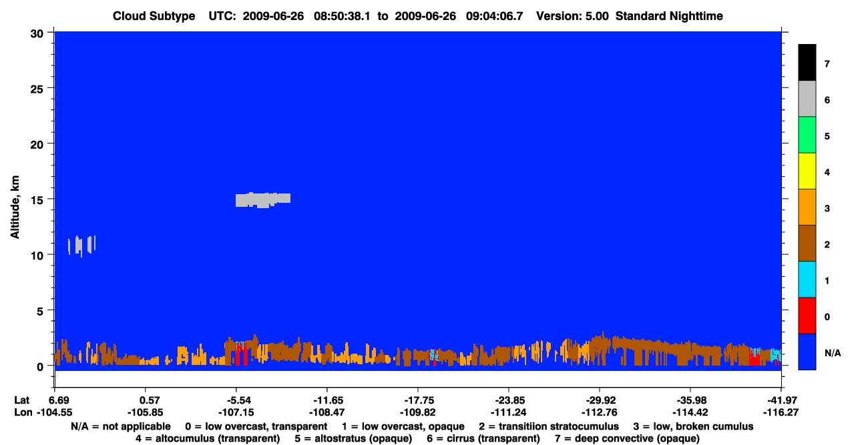868x445 pixels.
Task: Click the small gray cirrus streaks near 11 km
Action: pyautogui.click(x=81, y=245)
